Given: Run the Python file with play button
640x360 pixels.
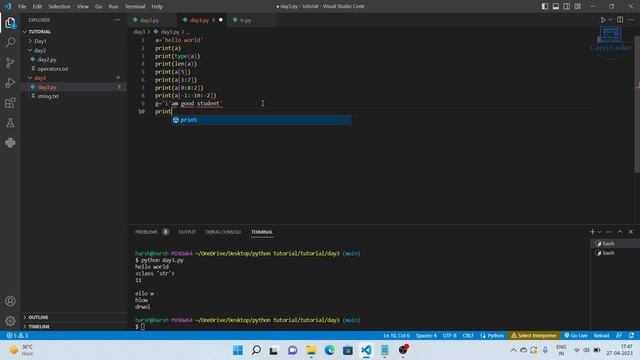Looking at the screenshot, I should [603, 20].
